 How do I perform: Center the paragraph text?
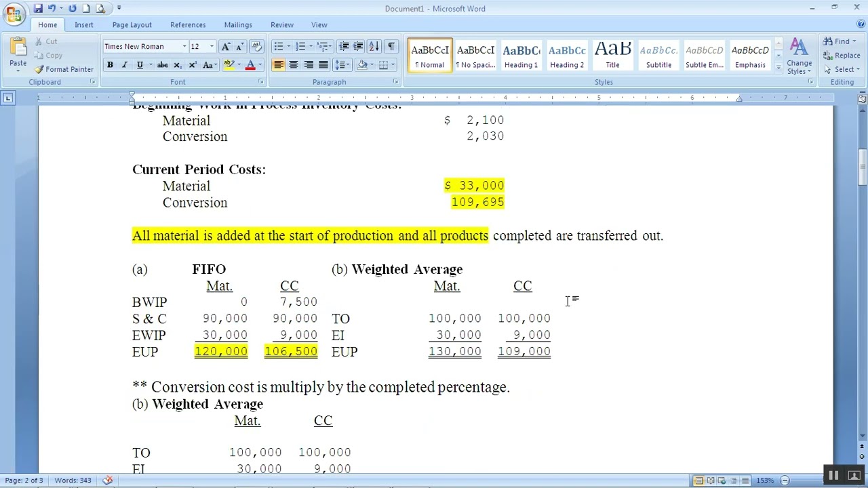(x=294, y=65)
